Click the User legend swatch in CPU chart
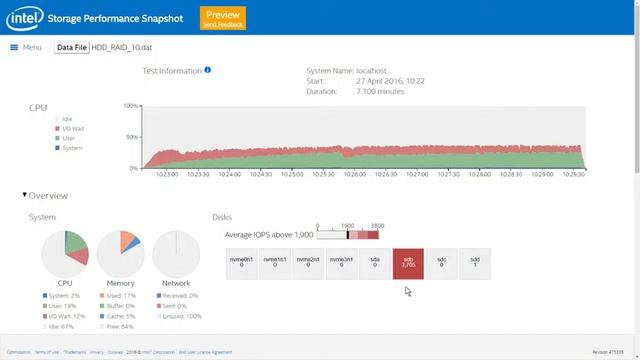This screenshot has width=640, height=360. pyautogui.click(x=57, y=138)
